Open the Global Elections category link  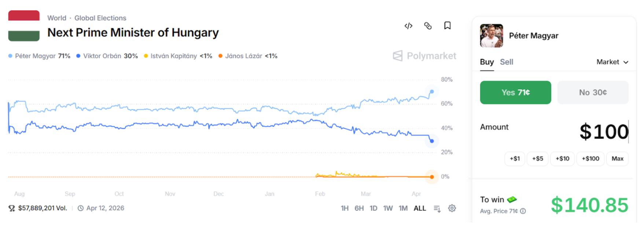pos(100,18)
